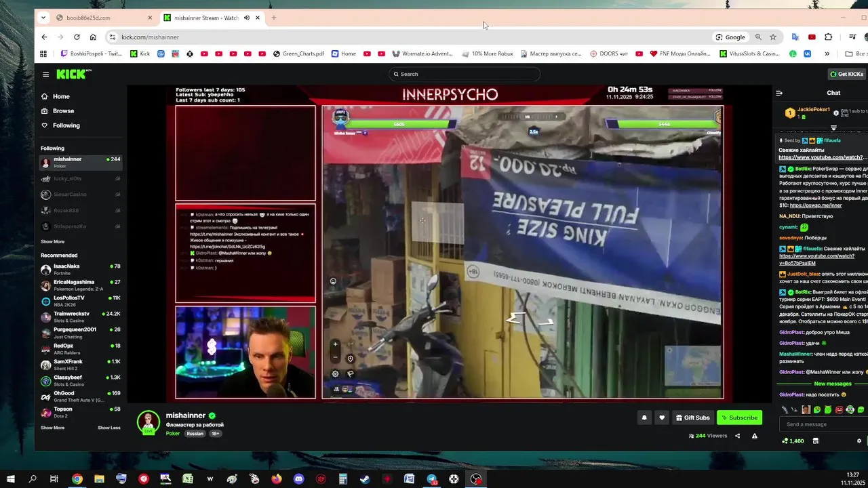Click the Send a message input
The width and height of the screenshot is (868, 488).
(x=824, y=424)
